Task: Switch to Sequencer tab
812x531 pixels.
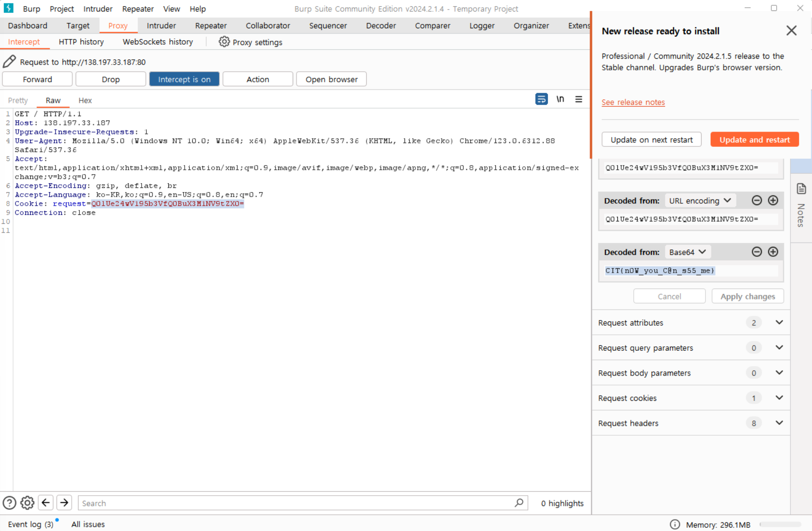Action: click(328, 25)
